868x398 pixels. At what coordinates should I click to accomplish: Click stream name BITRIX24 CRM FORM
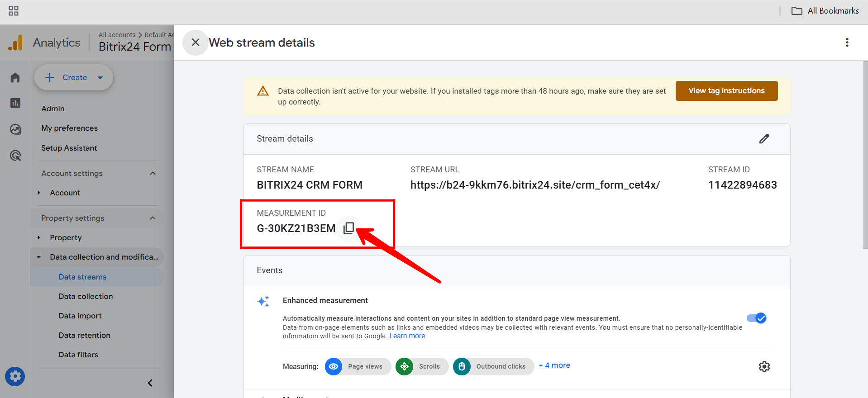(x=310, y=185)
